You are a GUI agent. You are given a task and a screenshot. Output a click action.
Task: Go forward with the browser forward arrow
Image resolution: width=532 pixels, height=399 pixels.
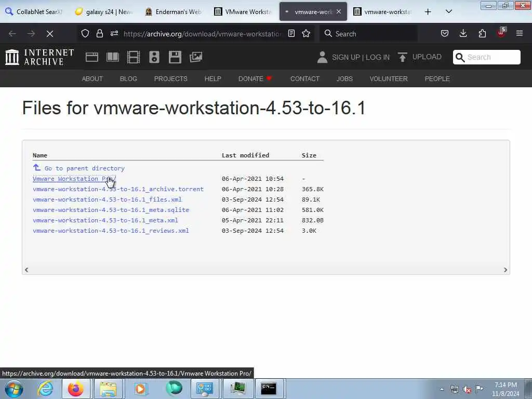(x=31, y=34)
